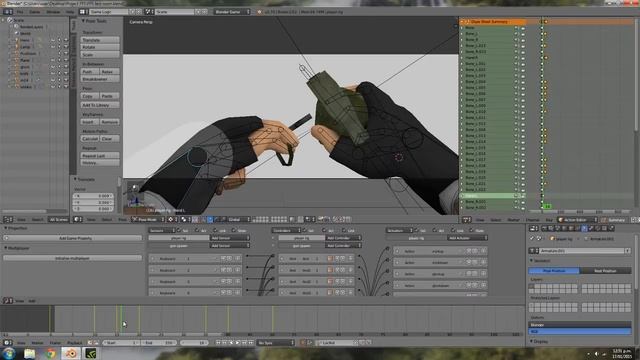Click the Windows Start button

[9, 353]
